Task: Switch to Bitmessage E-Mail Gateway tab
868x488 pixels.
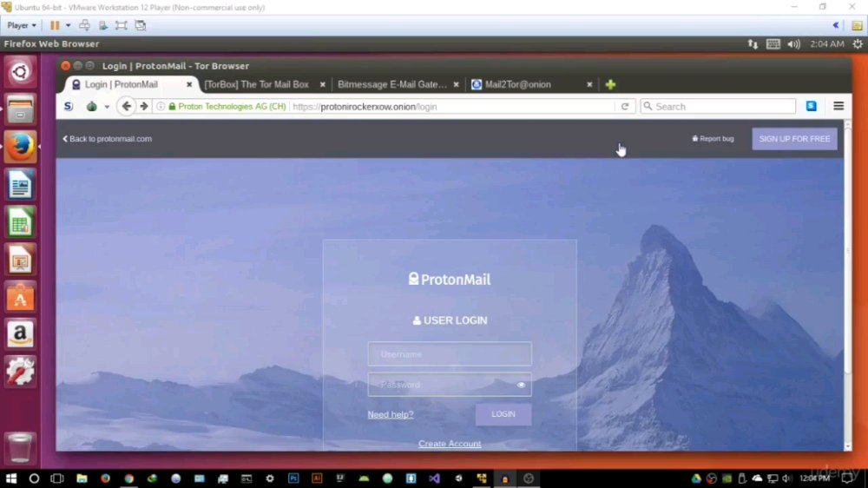Action: [x=392, y=84]
